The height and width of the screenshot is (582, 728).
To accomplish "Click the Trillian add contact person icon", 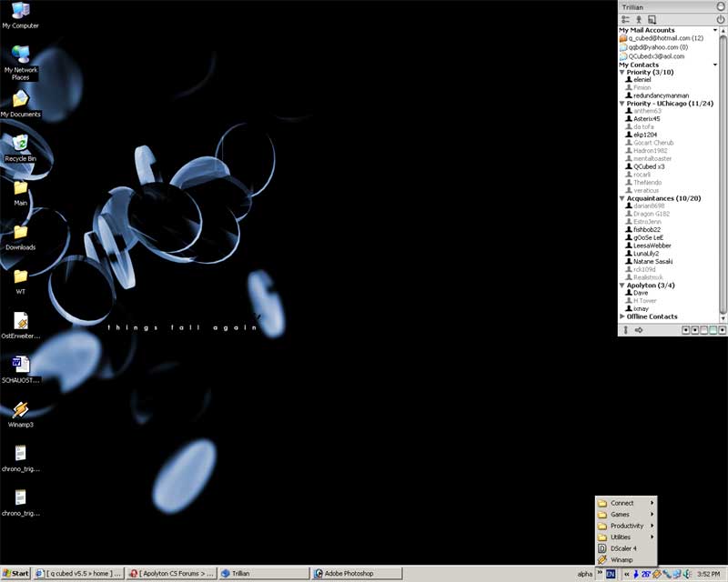I will (x=639, y=19).
